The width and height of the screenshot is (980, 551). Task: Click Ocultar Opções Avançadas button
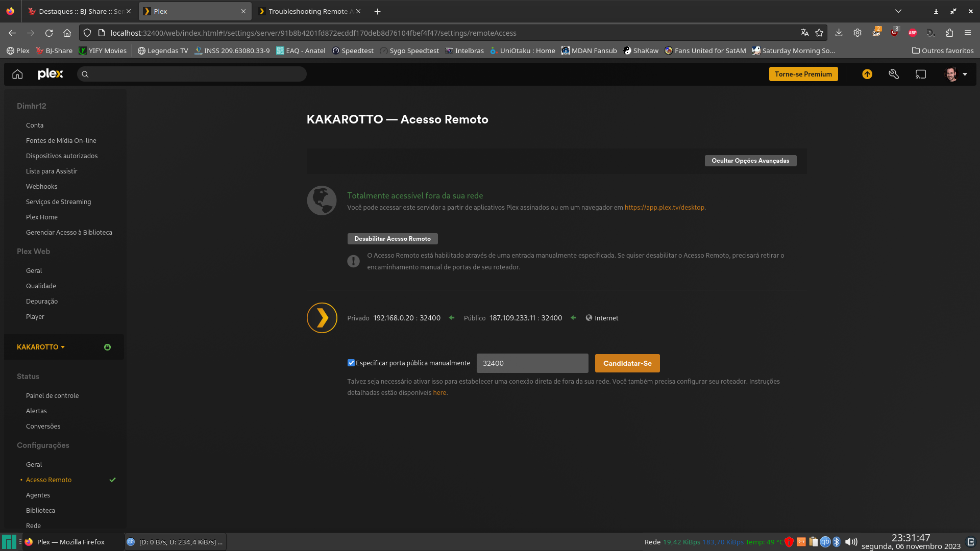pyautogui.click(x=750, y=161)
